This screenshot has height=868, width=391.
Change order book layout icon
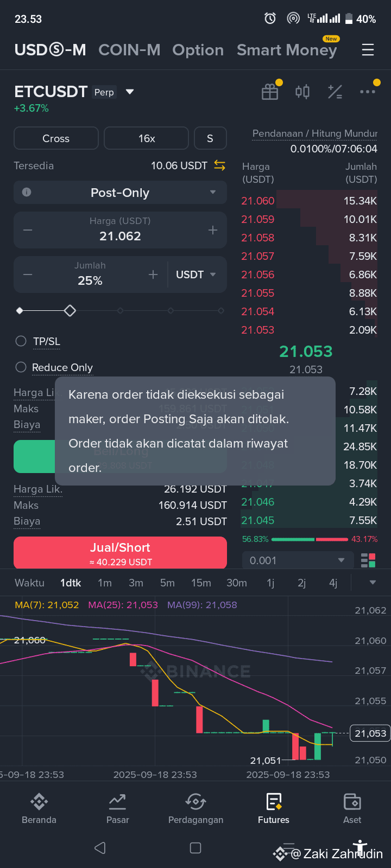click(368, 560)
